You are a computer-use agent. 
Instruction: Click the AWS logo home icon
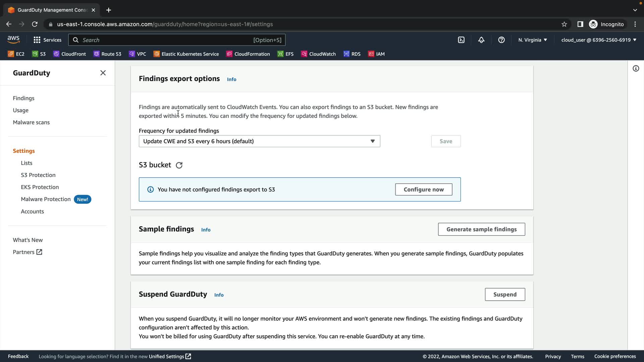coord(13,40)
